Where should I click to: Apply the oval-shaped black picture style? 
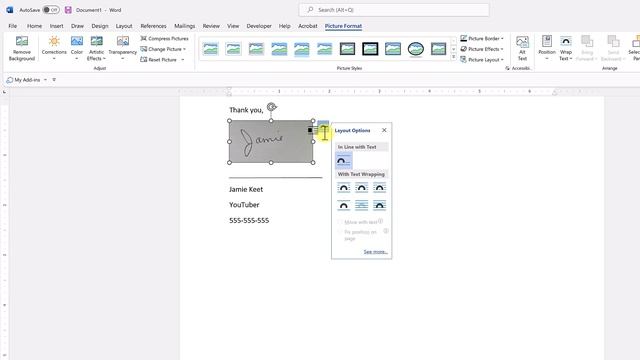(x=416, y=49)
